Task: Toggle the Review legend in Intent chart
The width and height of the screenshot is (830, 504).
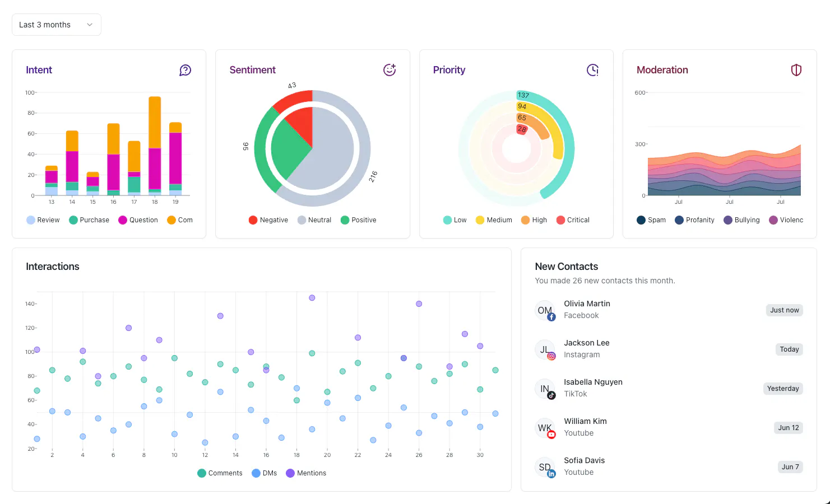Action: pyautogui.click(x=43, y=220)
